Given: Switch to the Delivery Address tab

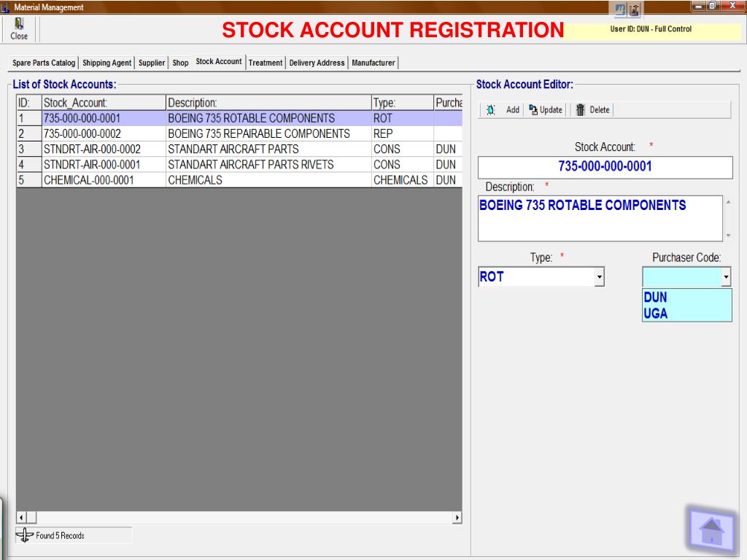Looking at the screenshot, I should (x=317, y=63).
